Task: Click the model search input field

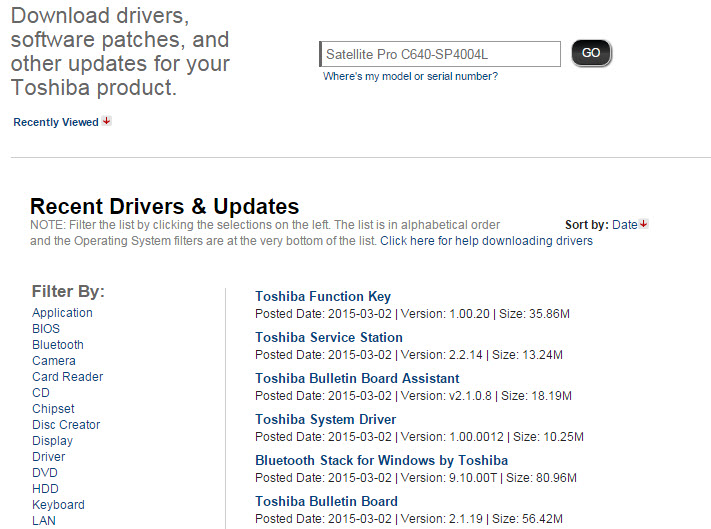Action: click(x=440, y=54)
